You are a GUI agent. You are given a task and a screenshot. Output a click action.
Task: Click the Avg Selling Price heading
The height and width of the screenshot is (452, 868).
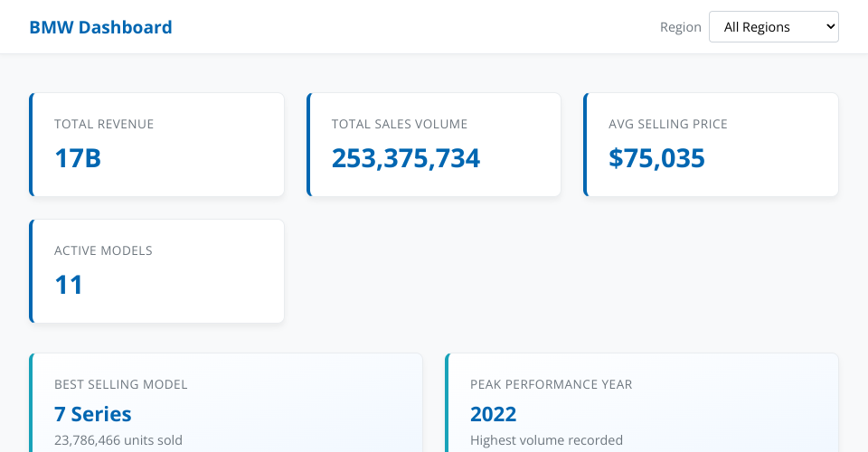coord(667,124)
